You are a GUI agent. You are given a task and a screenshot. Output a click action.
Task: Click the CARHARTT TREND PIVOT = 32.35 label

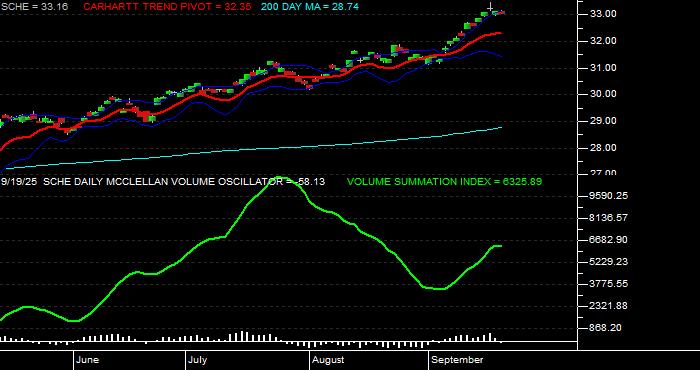pyautogui.click(x=167, y=7)
